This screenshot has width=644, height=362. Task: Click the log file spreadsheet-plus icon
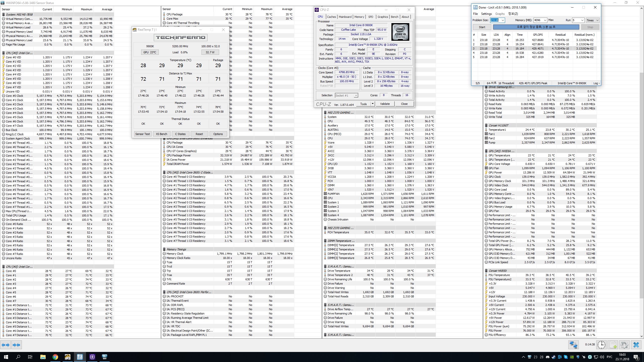(x=613, y=345)
